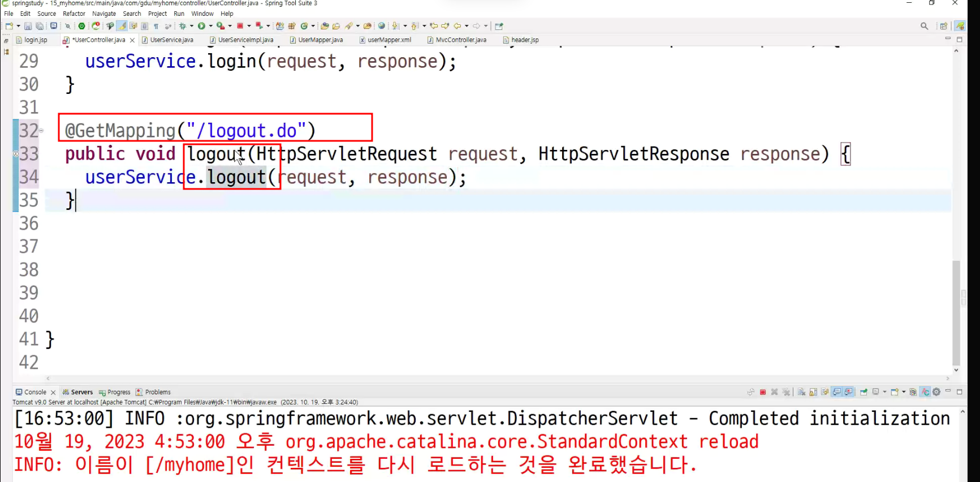The image size is (980, 482).
Task: Switch to the MvcController.java editor tab
Action: click(457, 40)
